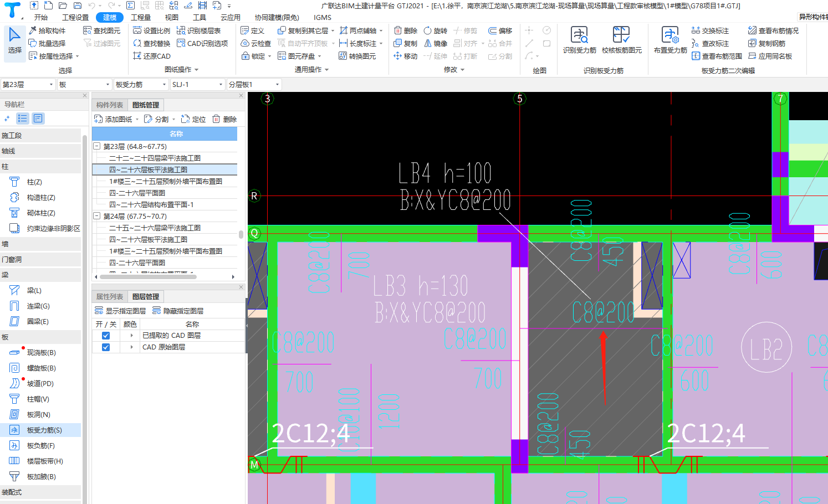Close the 图纸管理 panel

(x=241, y=95)
